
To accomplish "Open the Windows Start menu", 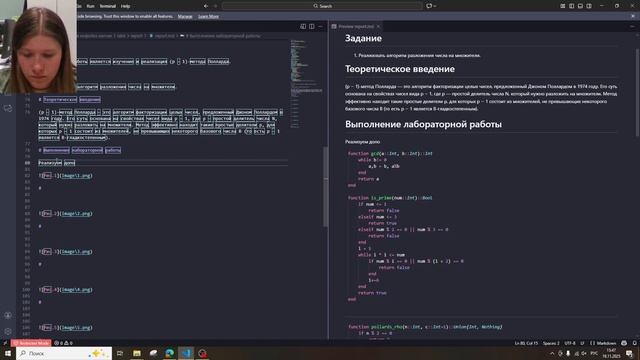I will click(8, 353).
